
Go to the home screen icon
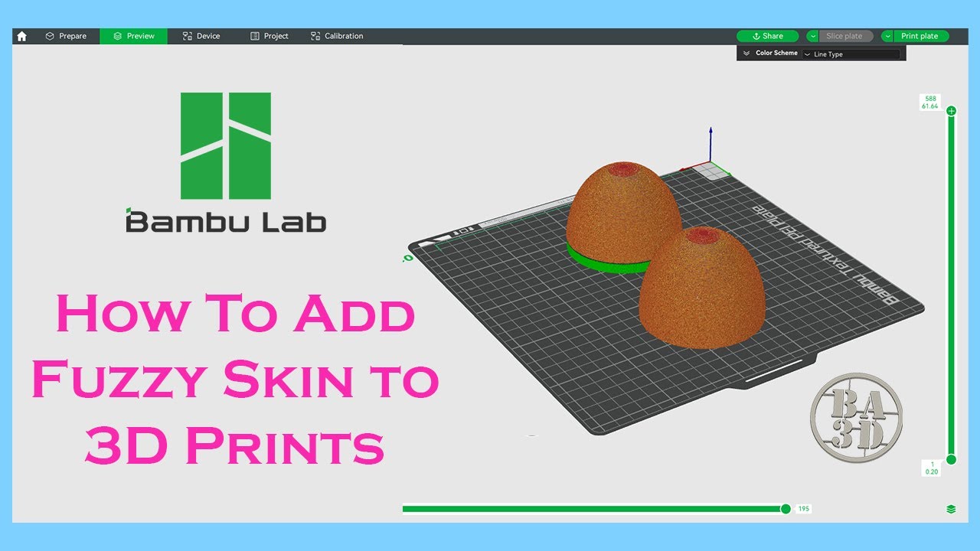[21, 36]
